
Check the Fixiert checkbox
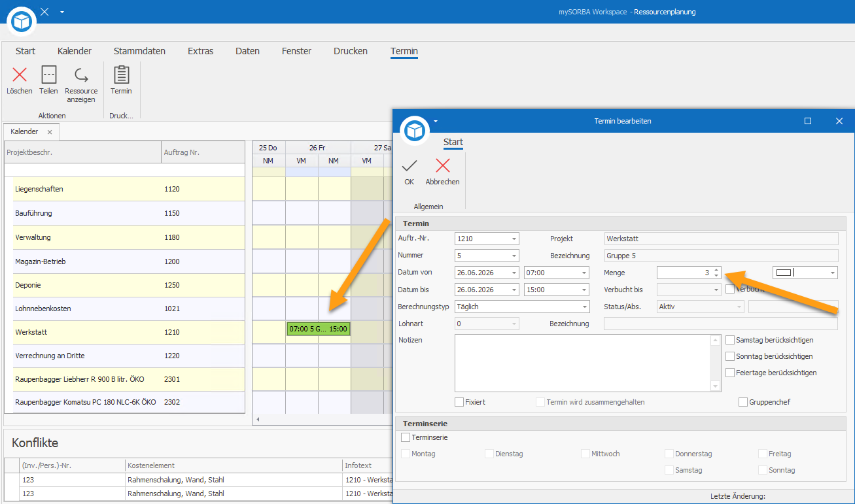(459, 402)
